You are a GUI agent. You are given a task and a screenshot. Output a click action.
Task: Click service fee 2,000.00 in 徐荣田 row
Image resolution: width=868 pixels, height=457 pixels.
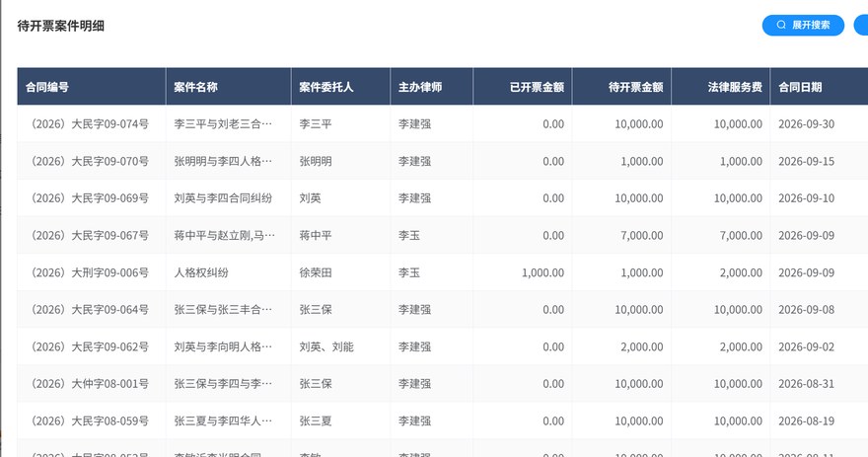[741, 272]
